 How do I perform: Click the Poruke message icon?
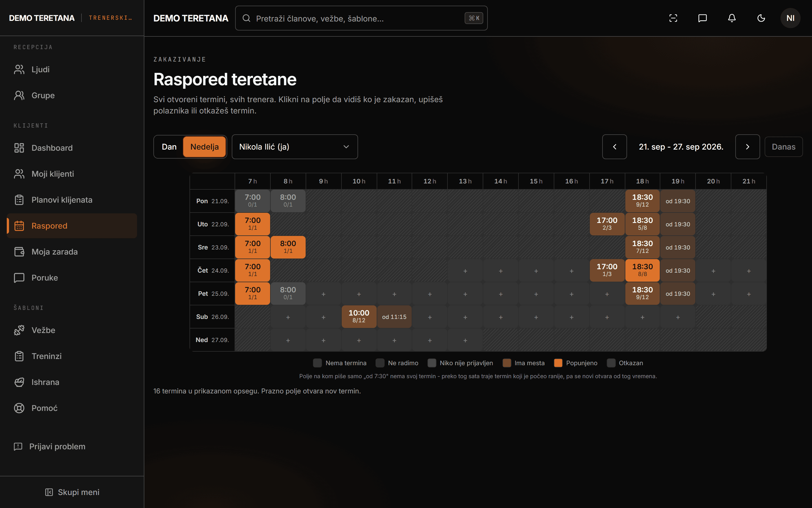click(x=19, y=278)
